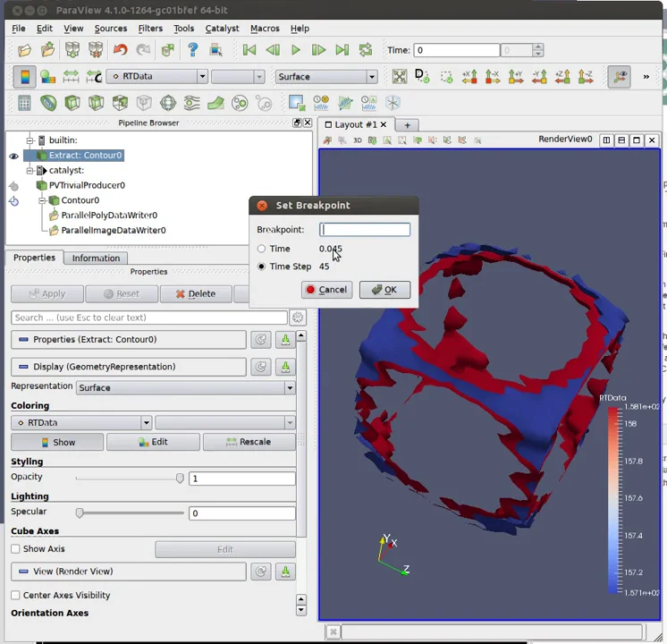Rescale to data range icon

[x=71, y=77]
